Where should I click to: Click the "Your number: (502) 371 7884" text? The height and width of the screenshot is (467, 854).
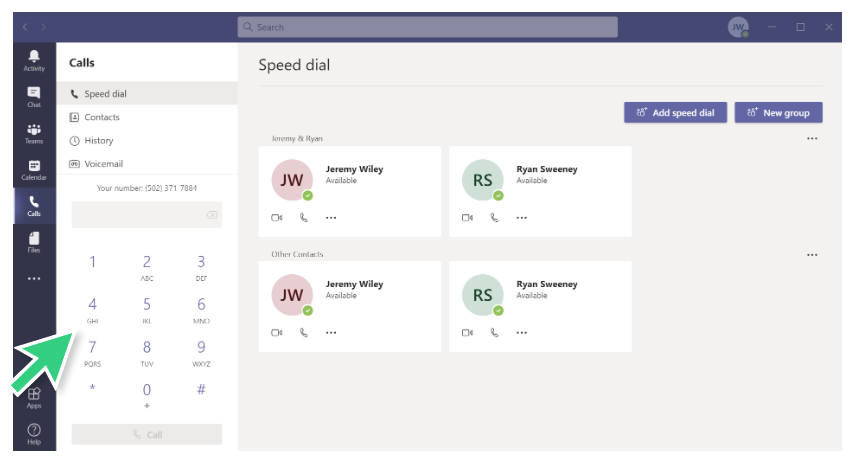click(147, 188)
